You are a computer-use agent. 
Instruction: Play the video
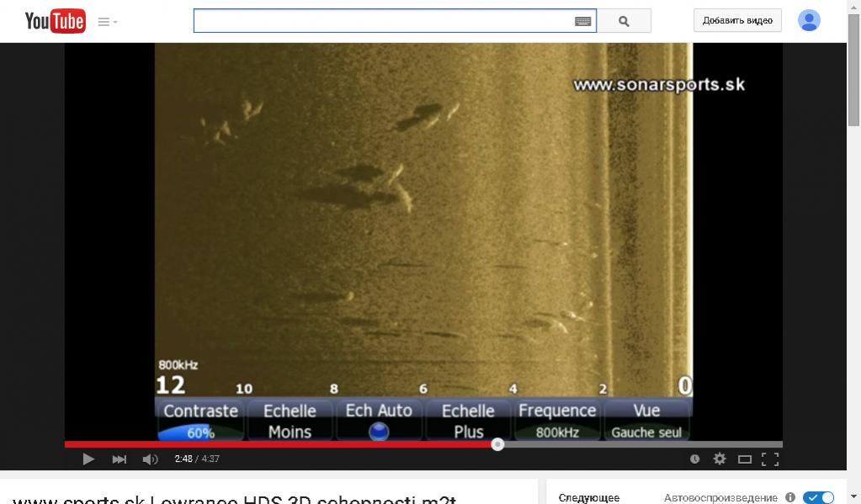pyautogui.click(x=88, y=459)
